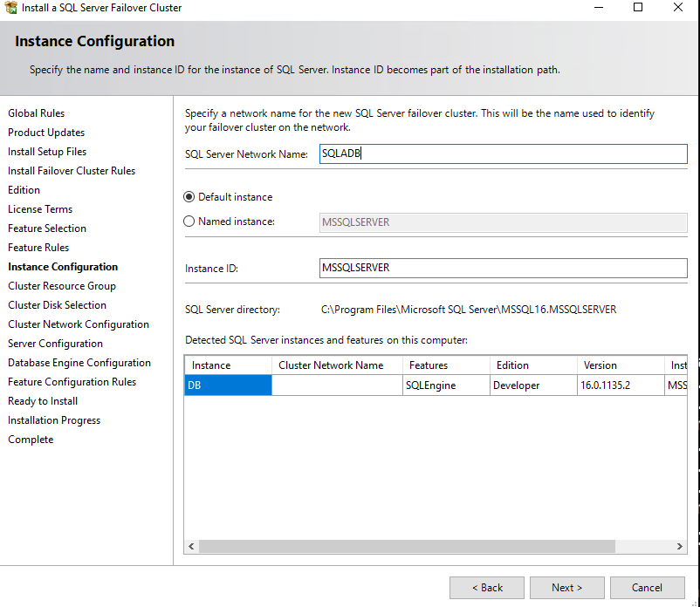Select the Named instance radio button
The width and height of the screenshot is (700, 607).
pyautogui.click(x=189, y=222)
